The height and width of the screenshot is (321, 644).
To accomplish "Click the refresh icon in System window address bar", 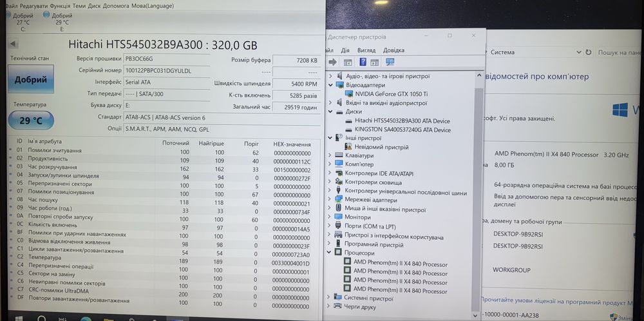I will click(x=588, y=52).
